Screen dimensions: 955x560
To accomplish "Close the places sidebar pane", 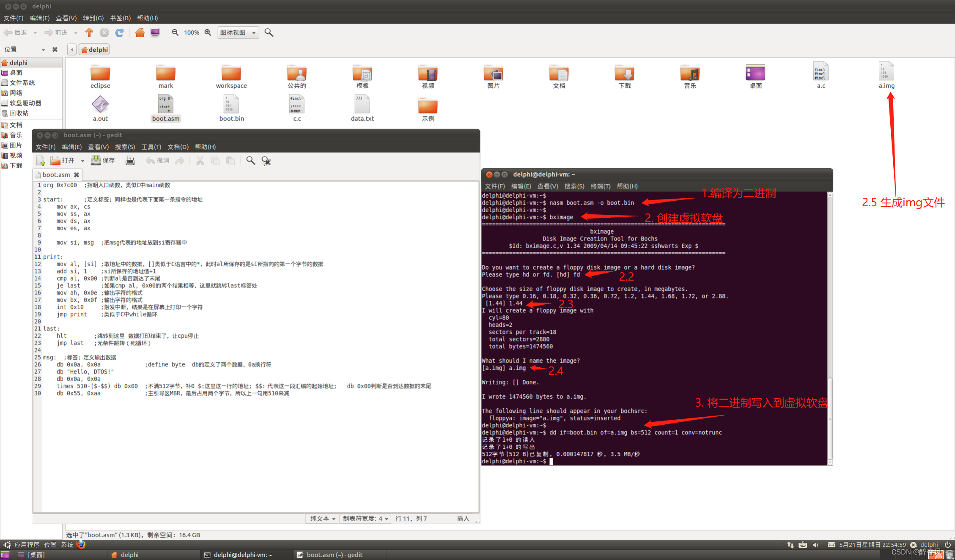I will point(55,49).
